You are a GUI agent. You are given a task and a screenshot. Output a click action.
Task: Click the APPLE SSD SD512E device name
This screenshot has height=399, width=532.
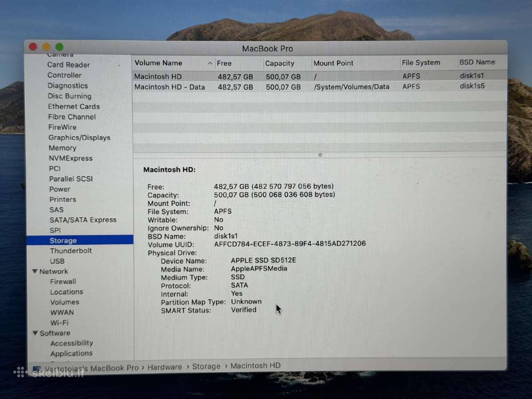point(263,260)
